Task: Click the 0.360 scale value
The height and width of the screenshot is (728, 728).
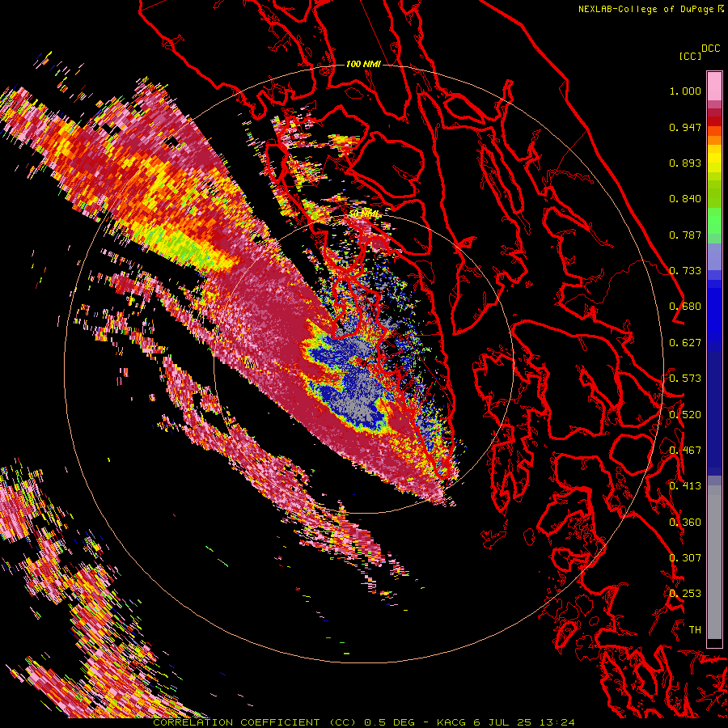Action: [685, 523]
